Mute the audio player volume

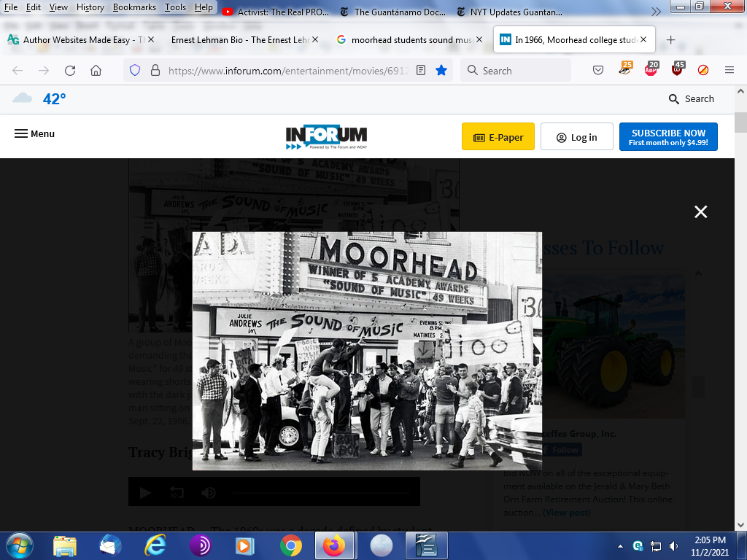208,492
